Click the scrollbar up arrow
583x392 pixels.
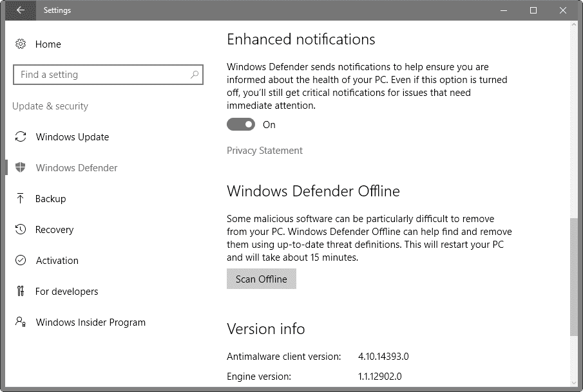[574, 24]
